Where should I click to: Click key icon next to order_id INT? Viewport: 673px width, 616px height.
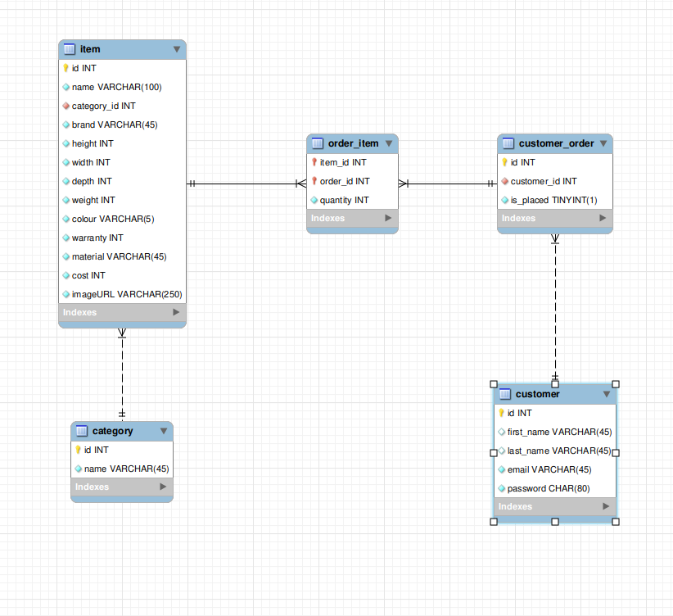tap(314, 181)
